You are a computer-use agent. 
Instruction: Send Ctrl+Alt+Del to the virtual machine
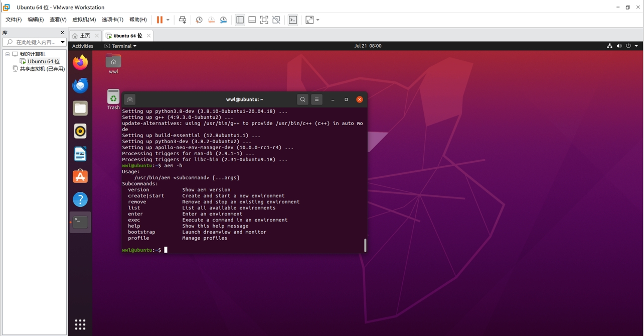(x=183, y=20)
